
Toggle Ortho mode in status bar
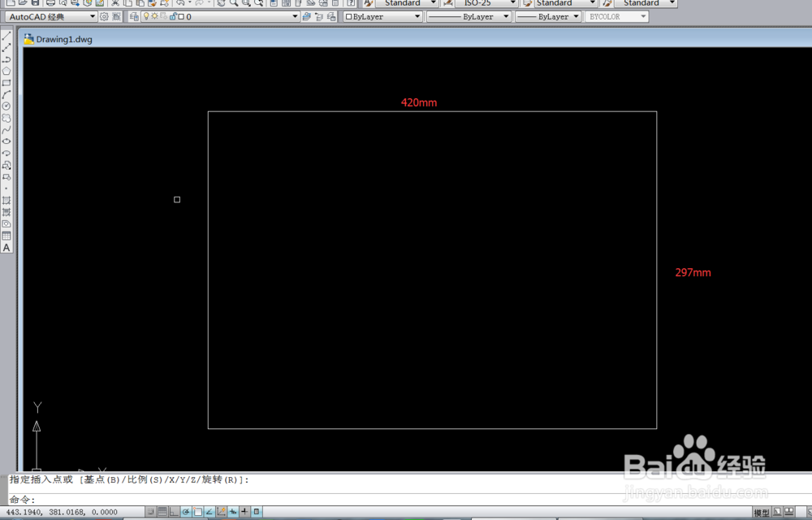pyautogui.click(x=174, y=512)
